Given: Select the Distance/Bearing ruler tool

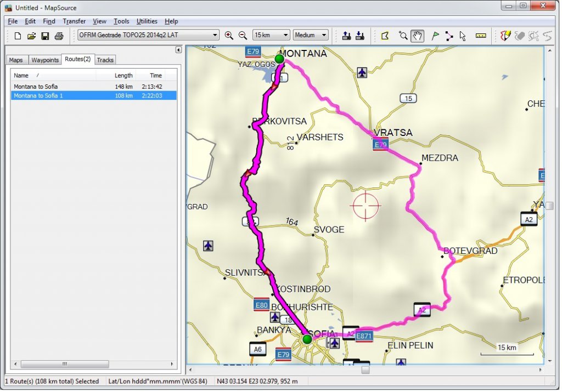Looking at the screenshot, I should (481, 36).
